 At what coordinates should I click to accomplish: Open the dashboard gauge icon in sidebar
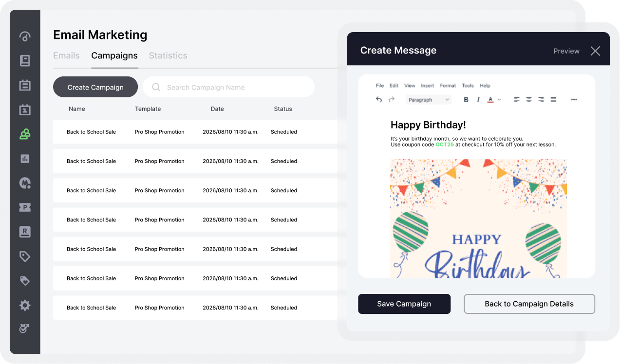pos(25,36)
